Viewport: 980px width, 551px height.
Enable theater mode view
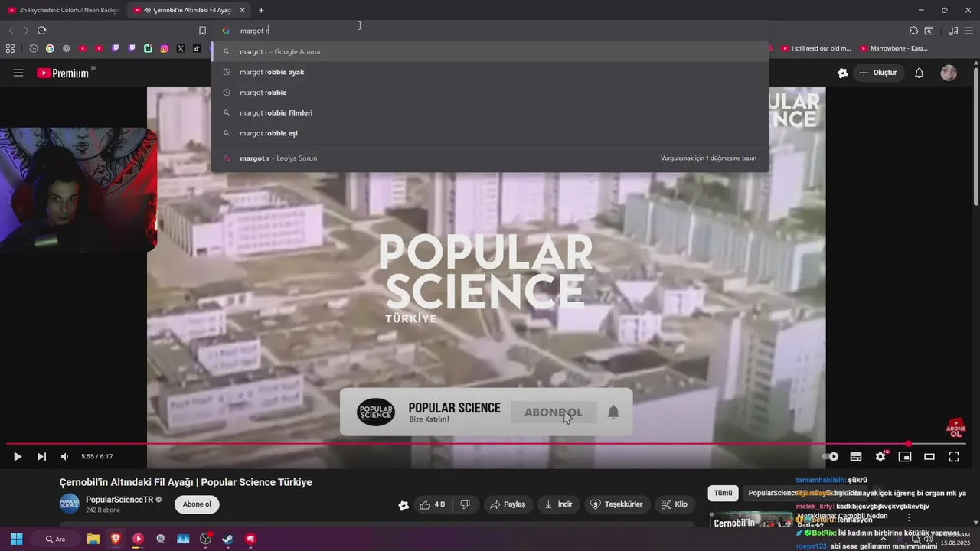coord(929,456)
